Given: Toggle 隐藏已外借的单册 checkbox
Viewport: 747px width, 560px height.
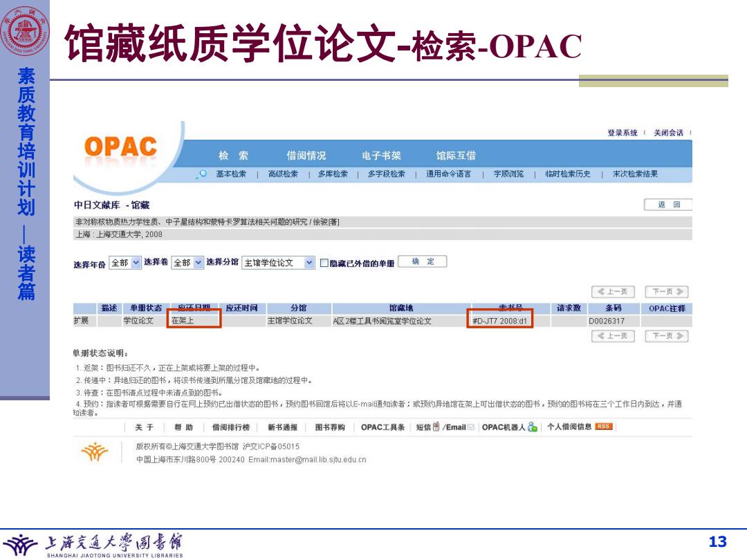Looking at the screenshot, I should click(x=324, y=263).
